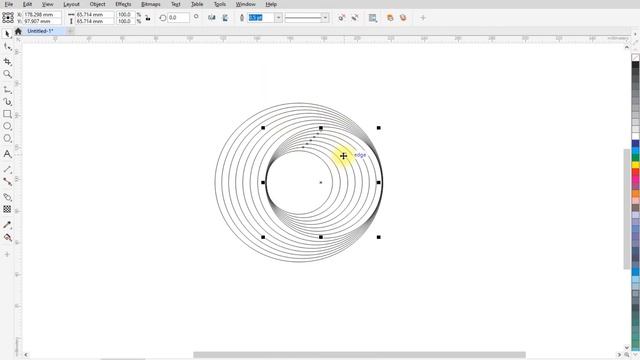Select the Transparency checkerboard tool

[x=7, y=209]
